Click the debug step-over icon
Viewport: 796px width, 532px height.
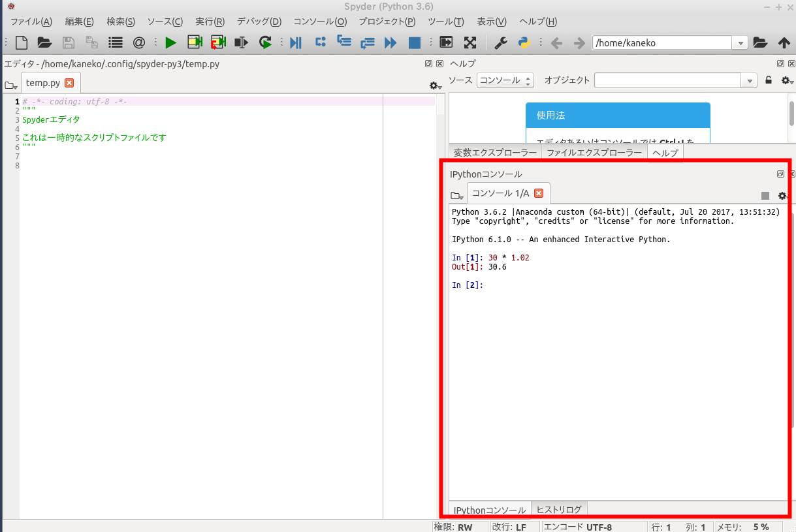click(320, 42)
